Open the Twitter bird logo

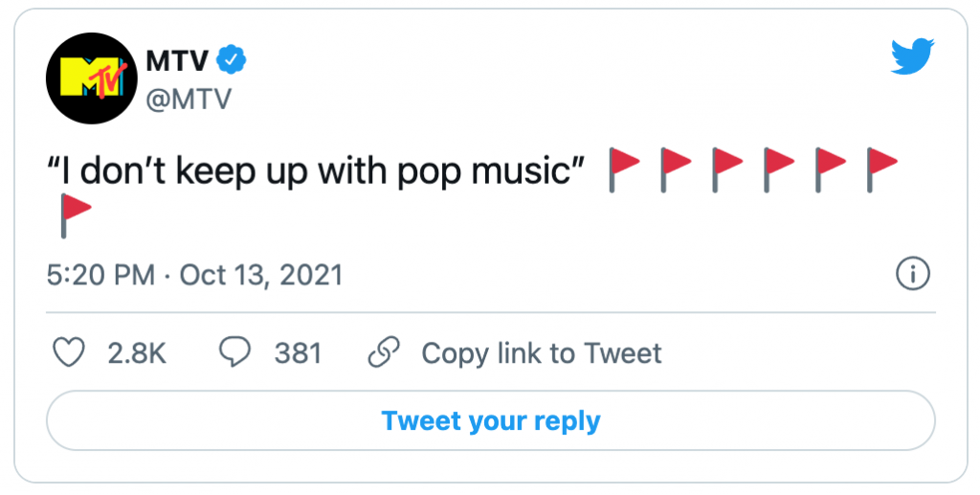pyautogui.click(x=912, y=56)
